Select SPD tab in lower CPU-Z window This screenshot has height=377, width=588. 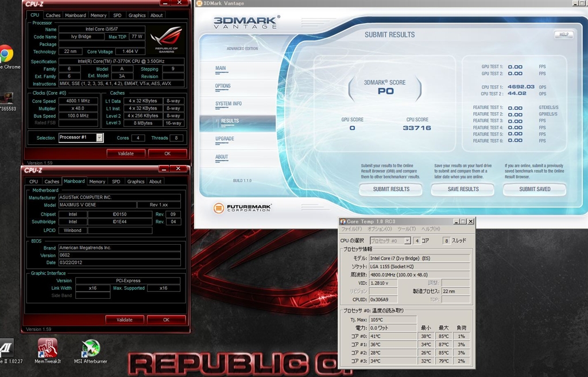[x=116, y=182]
